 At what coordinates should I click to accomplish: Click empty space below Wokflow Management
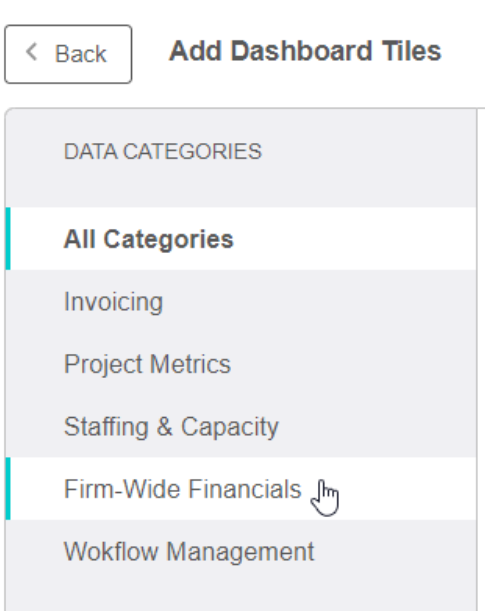[x=241, y=597]
